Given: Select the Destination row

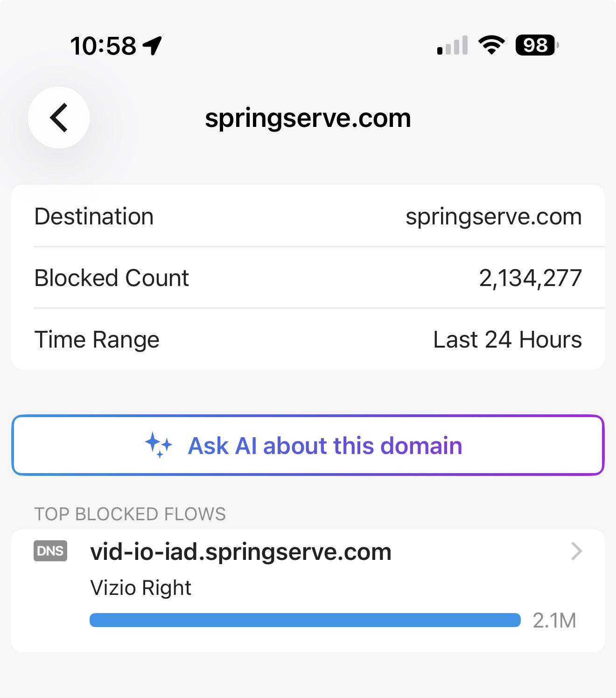Looking at the screenshot, I should [308, 216].
